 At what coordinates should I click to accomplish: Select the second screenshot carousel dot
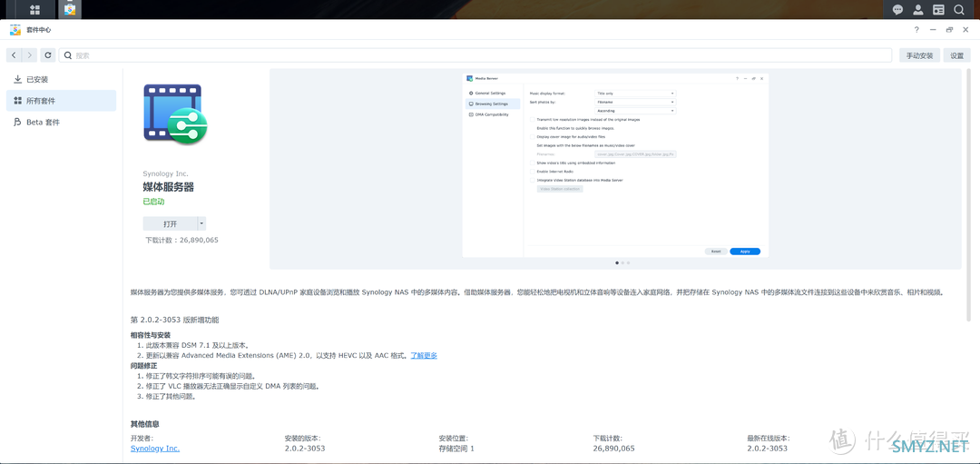[623, 262]
